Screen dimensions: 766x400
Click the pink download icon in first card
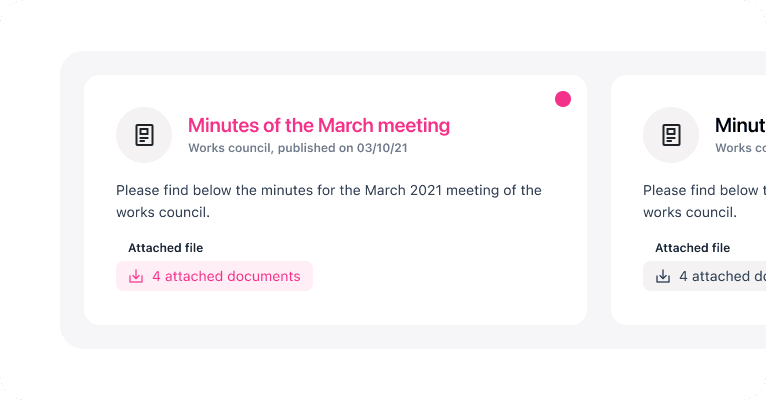[x=136, y=276]
